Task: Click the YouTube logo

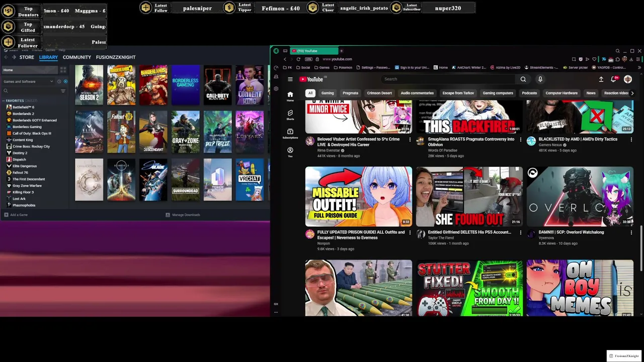Action: pos(311,79)
